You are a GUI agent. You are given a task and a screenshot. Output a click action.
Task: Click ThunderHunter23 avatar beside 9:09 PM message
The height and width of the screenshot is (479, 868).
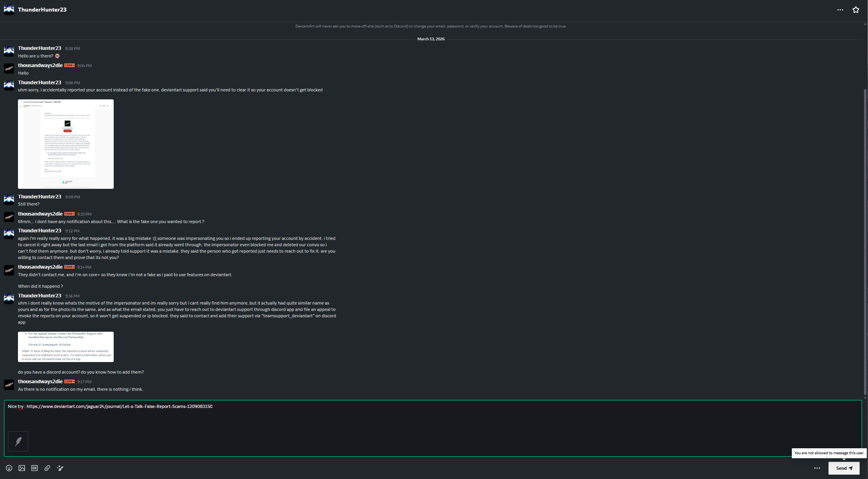click(x=9, y=200)
